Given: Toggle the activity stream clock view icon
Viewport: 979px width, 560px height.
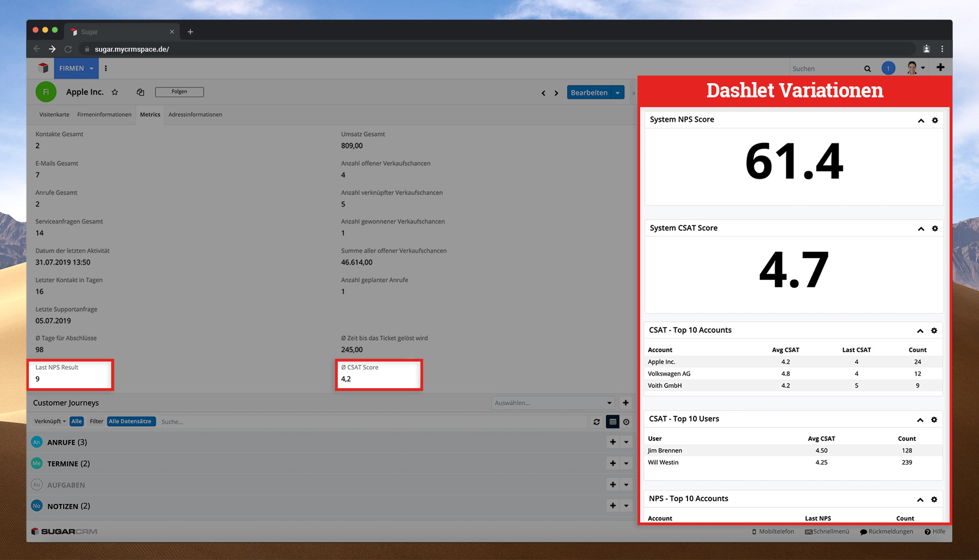Looking at the screenshot, I should pyautogui.click(x=627, y=422).
